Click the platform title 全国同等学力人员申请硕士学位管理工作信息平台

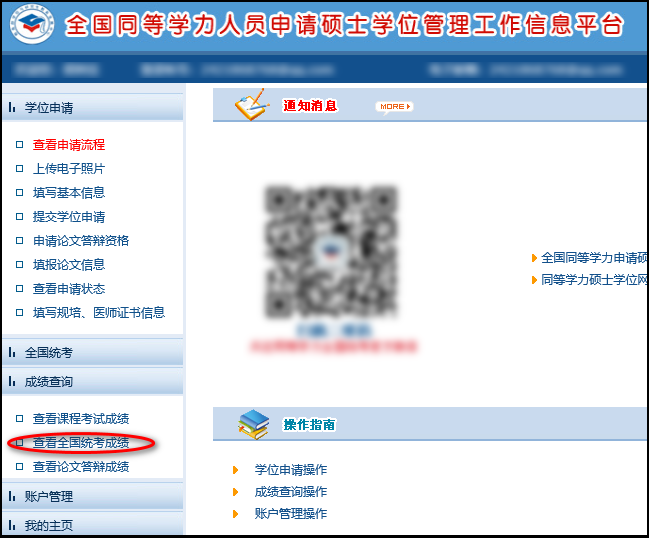344,25
